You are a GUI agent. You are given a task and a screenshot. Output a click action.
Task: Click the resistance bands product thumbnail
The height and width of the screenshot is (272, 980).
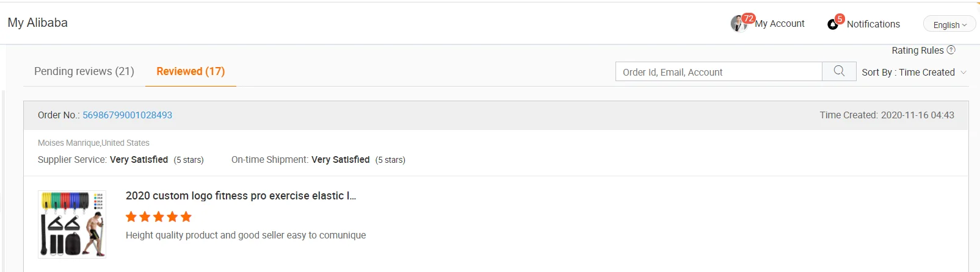72,224
